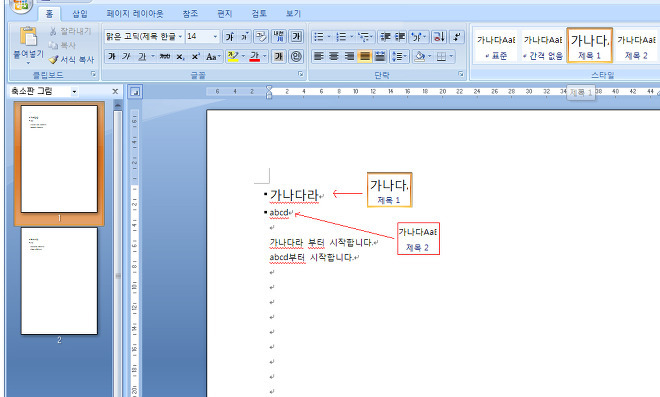Image resolution: width=660 pixels, height=397 pixels.
Task: Toggle justify alignment button
Action: (x=365, y=56)
